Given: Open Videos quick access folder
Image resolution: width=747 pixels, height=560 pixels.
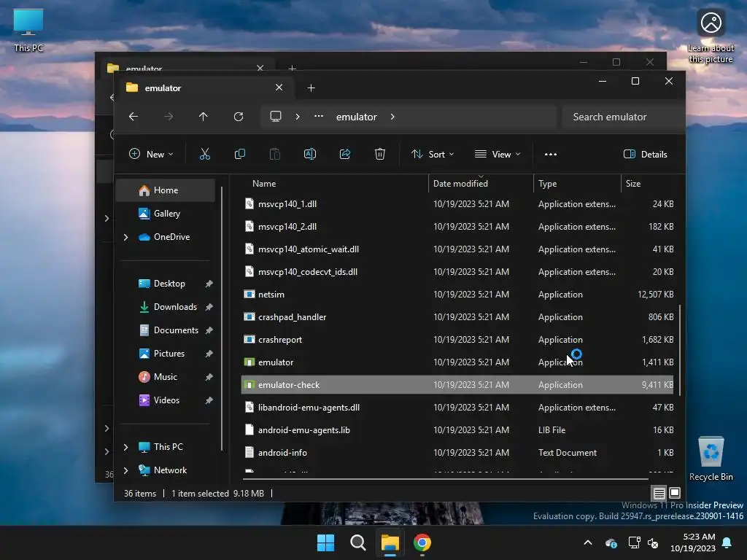Looking at the screenshot, I should click(x=166, y=400).
